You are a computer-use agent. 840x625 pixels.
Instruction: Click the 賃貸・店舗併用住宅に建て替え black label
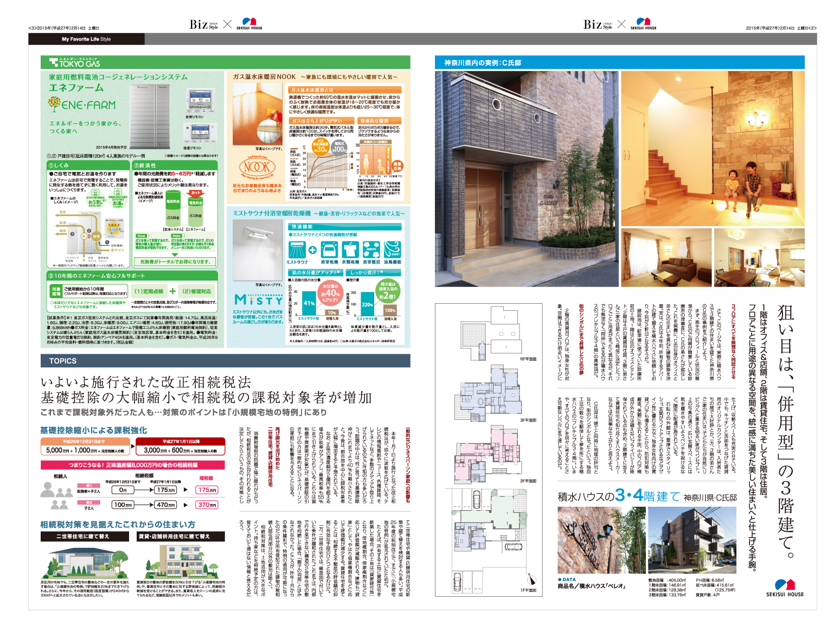[x=181, y=536]
